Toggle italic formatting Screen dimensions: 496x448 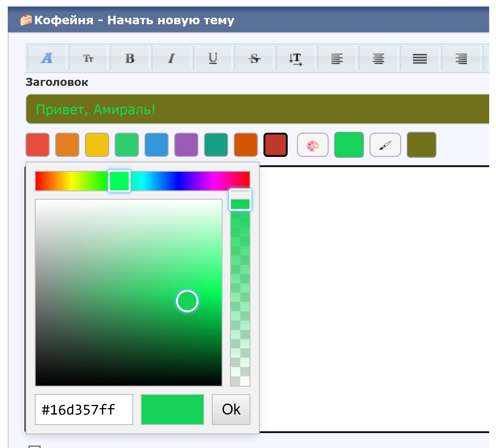click(171, 58)
